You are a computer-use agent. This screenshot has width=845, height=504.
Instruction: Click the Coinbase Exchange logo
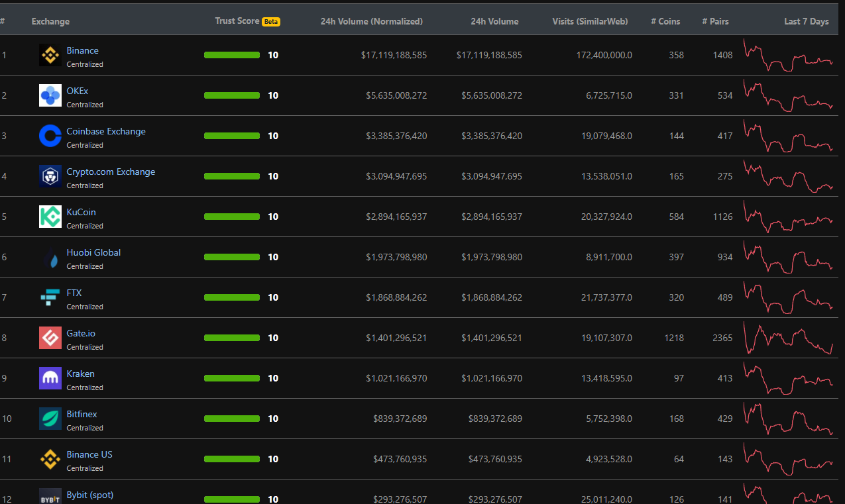click(50, 136)
